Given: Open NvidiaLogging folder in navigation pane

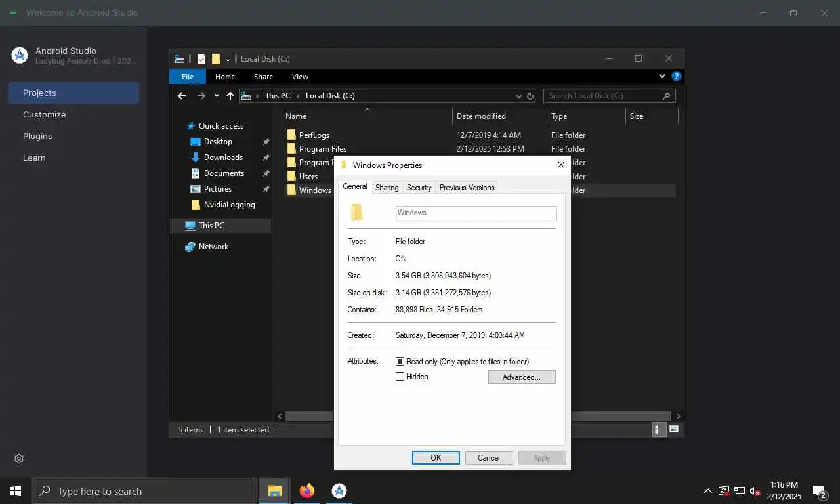Looking at the screenshot, I should pos(229,205).
